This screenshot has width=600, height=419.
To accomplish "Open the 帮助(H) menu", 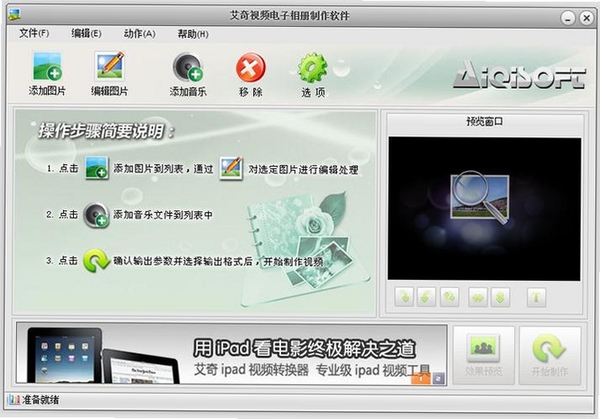I will click(x=193, y=34).
